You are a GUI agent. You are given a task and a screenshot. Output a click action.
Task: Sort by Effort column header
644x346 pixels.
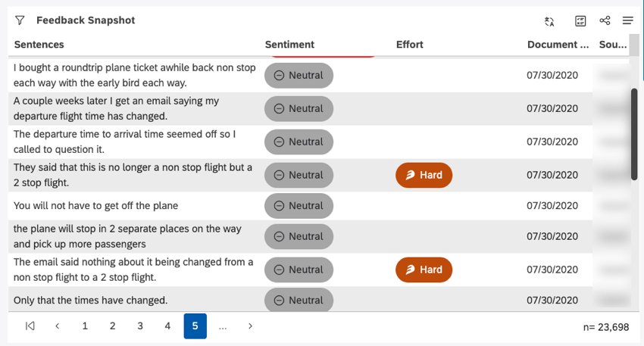click(x=410, y=45)
